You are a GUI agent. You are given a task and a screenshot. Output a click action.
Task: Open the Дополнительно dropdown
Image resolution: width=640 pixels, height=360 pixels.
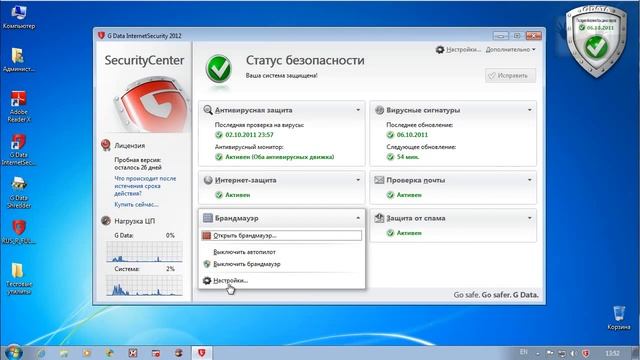(510, 49)
